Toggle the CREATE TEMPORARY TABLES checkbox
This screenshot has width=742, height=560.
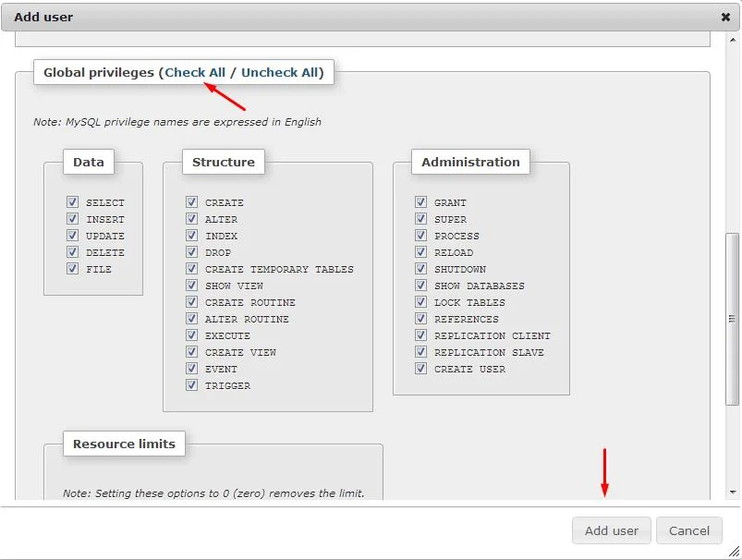pos(191,269)
